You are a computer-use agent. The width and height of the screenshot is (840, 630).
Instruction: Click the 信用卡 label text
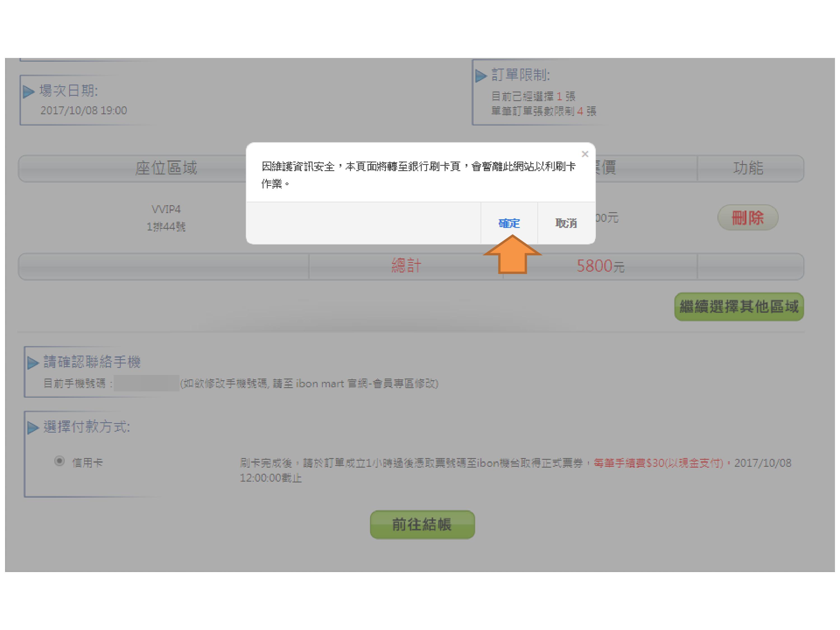click(87, 463)
